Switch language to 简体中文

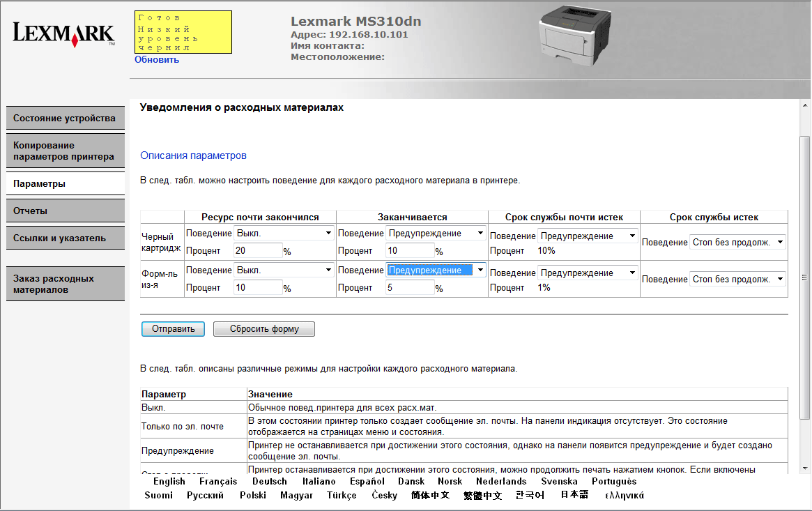pos(430,496)
